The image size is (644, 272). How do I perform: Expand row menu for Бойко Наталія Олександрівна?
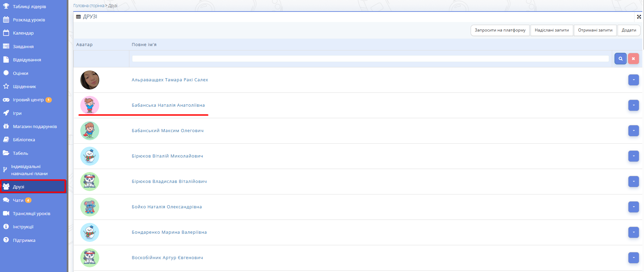point(633,207)
